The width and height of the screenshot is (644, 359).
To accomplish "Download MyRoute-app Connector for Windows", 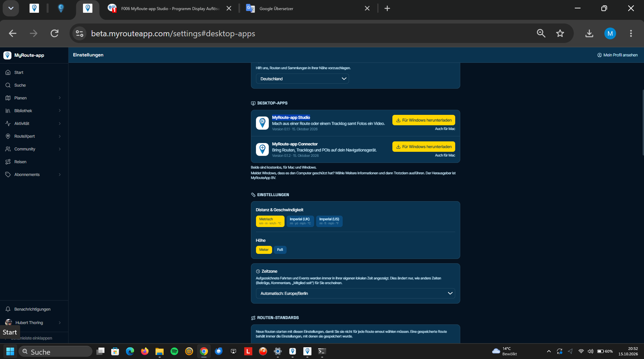I will 424,146.
